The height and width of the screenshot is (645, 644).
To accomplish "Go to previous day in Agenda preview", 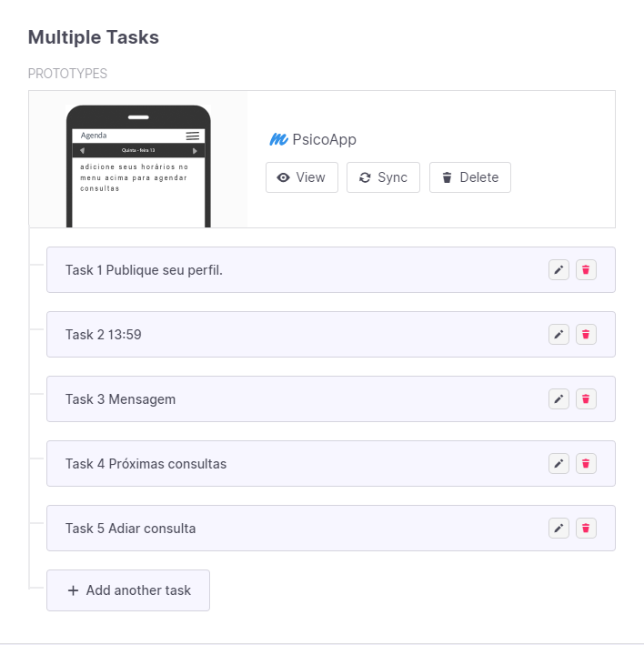I will [x=82, y=150].
